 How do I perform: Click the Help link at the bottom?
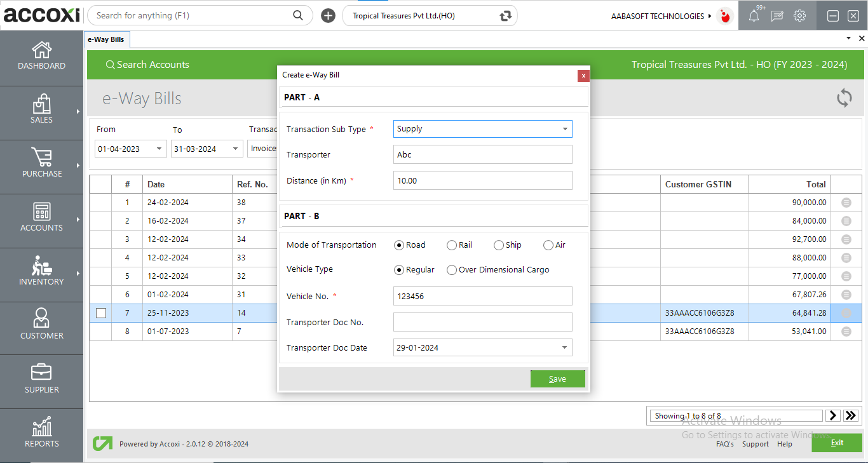tap(784, 444)
